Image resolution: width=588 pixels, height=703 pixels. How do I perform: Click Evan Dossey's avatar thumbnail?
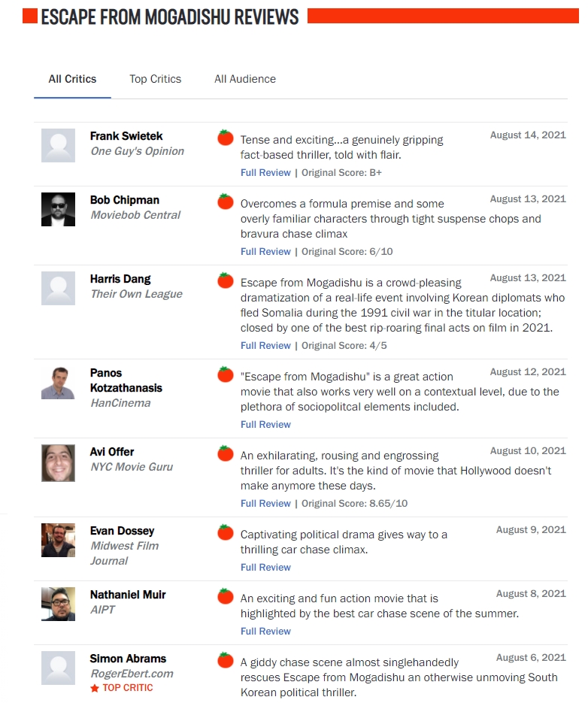(x=59, y=541)
